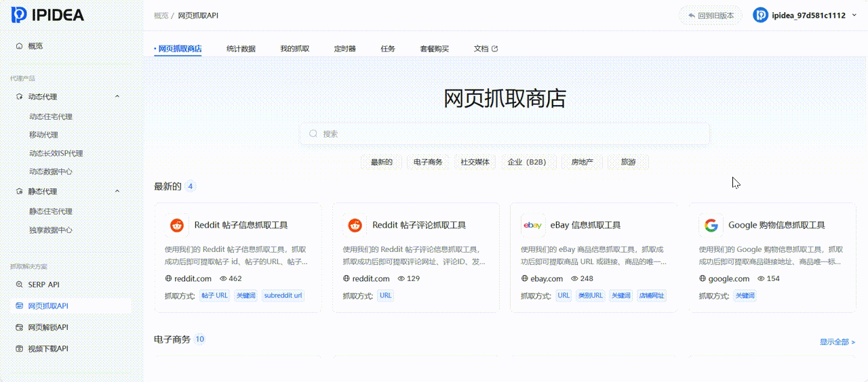The height and width of the screenshot is (382, 868).
Task: Switch to the 统计数据 tab
Action: click(x=241, y=49)
